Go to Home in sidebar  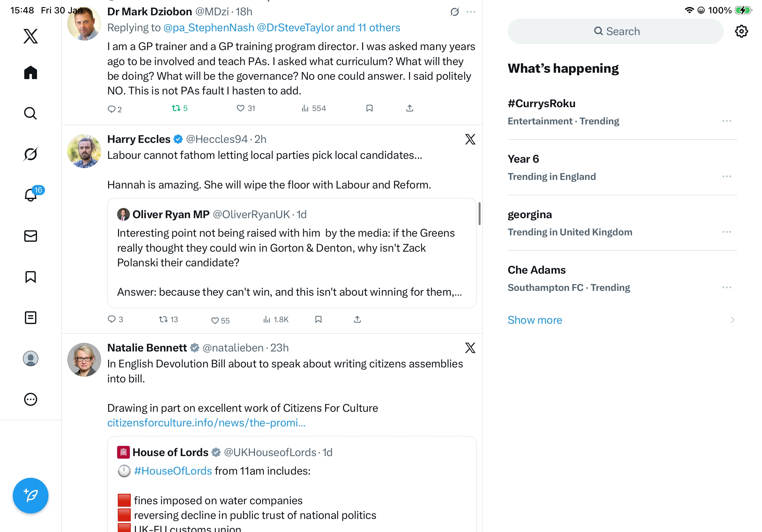coord(31,72)
